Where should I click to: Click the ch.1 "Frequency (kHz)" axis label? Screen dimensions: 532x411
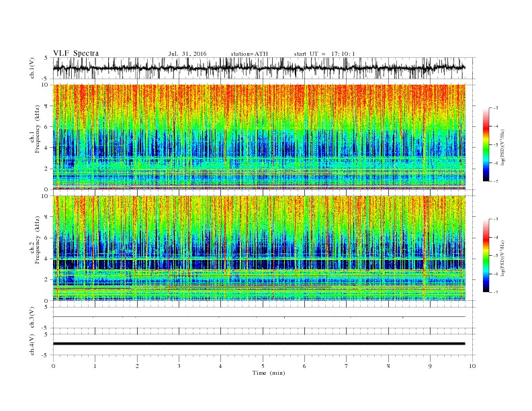(x=38, y=129)
